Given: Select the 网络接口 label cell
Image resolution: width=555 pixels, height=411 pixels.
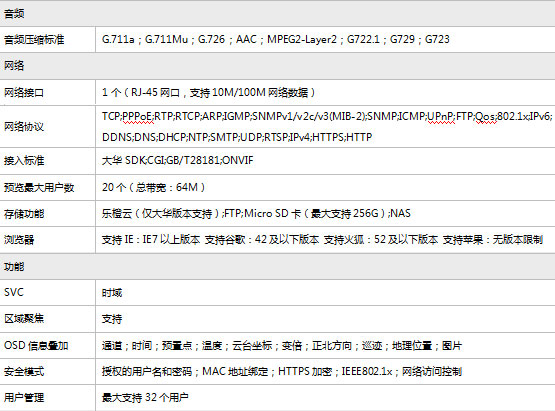Looking at the screenshot, I should pyautogui.click(x=47, y=92).
